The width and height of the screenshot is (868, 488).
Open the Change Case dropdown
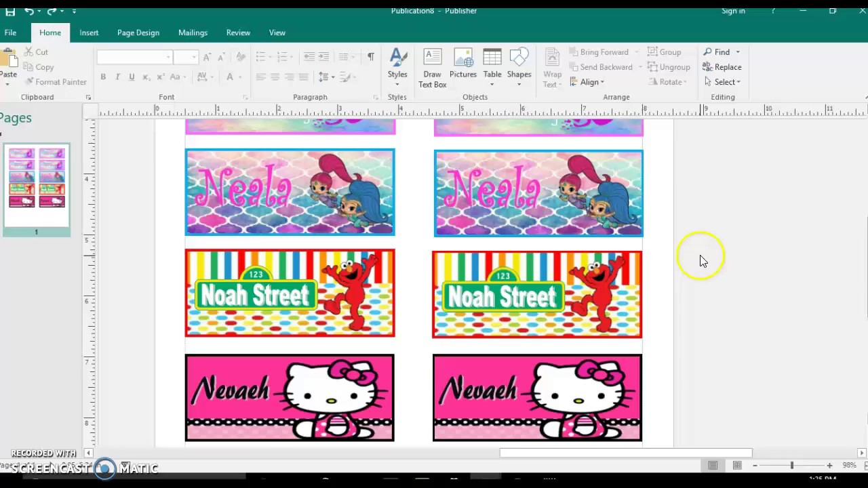(177, 77)
